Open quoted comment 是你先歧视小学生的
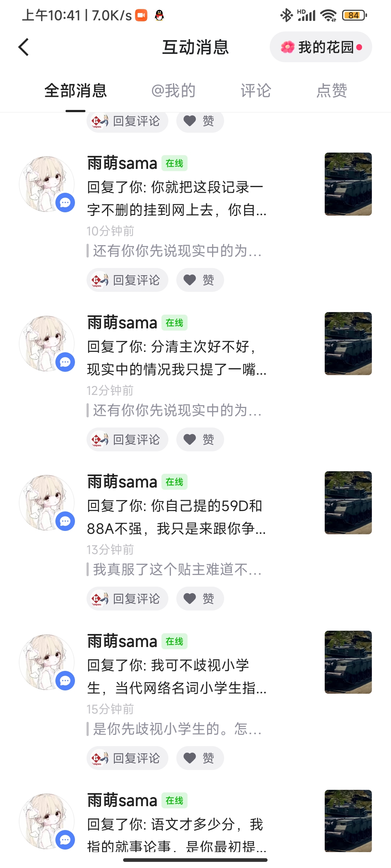Image resolution: width=391 pixels, height=868 pixels. [174, 729]
